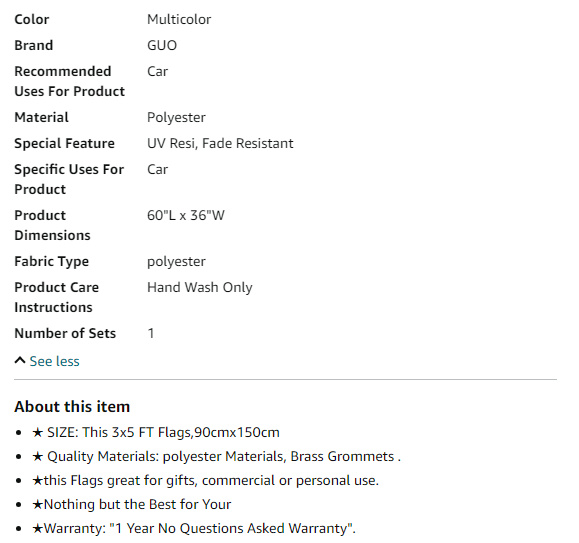Click the Quality Materials bullet text

[x=224, y=456]
